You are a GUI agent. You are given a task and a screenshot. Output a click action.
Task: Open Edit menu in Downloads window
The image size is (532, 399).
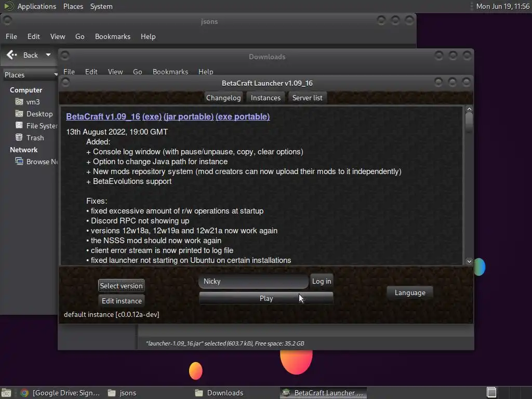coord(91,72)
